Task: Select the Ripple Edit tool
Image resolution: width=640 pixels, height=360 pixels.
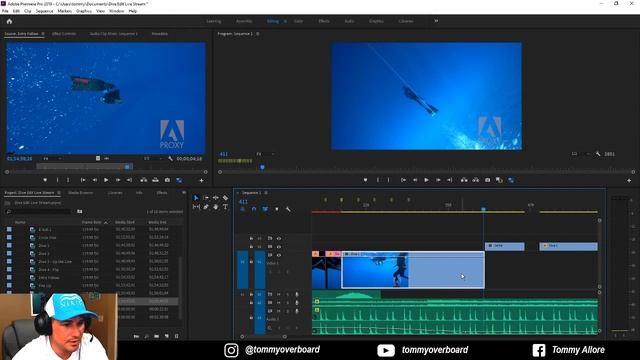Action: [x=216, y=198]
